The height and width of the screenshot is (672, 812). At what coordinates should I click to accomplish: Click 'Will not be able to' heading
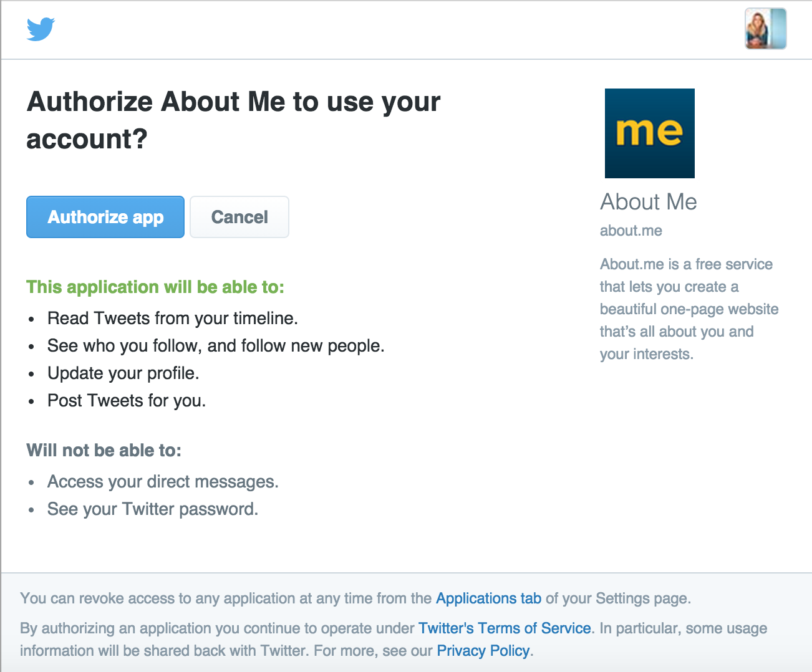(104, 450)
